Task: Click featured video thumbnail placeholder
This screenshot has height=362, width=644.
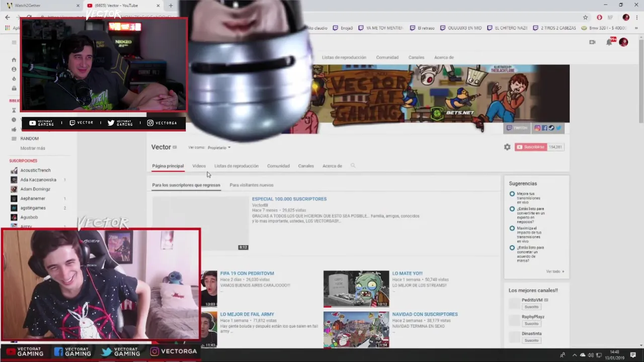Action: click(200, 223)
